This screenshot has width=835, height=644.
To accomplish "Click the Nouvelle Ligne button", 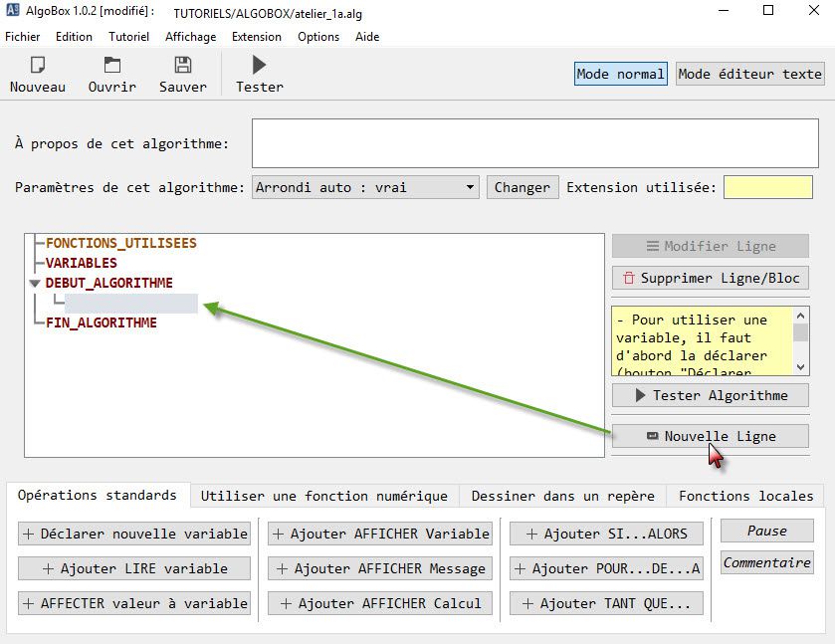I will (711, 436).
